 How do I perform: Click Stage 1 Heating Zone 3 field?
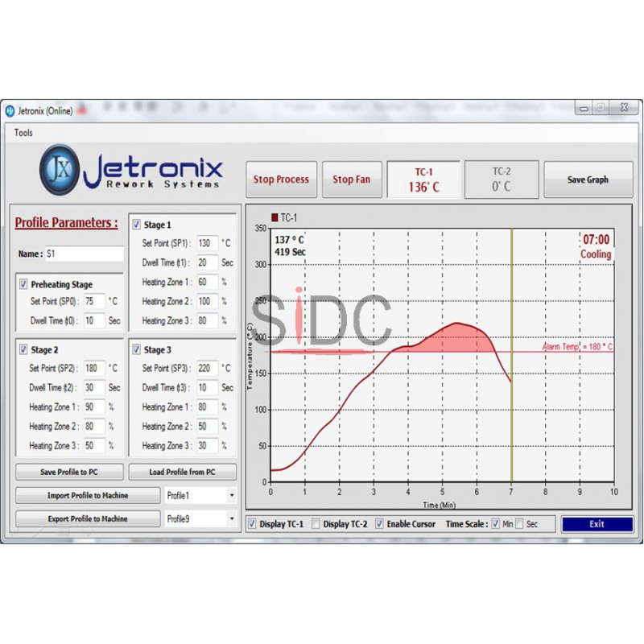click(x=208, y=320)
